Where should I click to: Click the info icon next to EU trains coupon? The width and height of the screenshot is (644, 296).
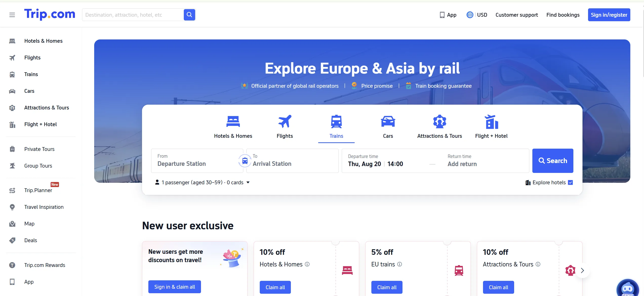(x=399, y=264)
